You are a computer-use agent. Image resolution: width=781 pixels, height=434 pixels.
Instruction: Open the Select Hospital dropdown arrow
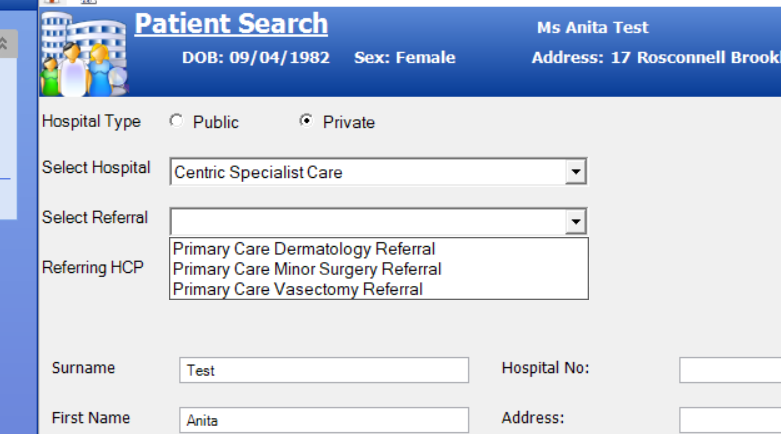click(575, 172)
